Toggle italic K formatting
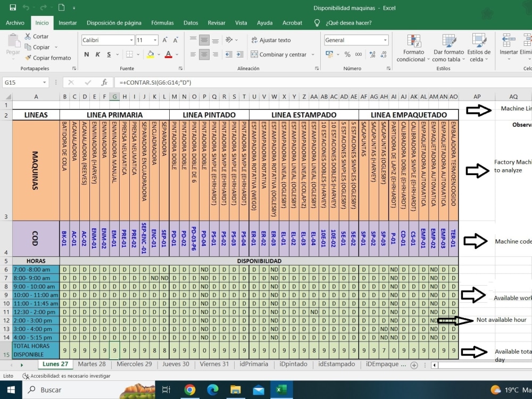Image resolution: width=532 pixels, height=399 pixels. [x=98, y=54]
